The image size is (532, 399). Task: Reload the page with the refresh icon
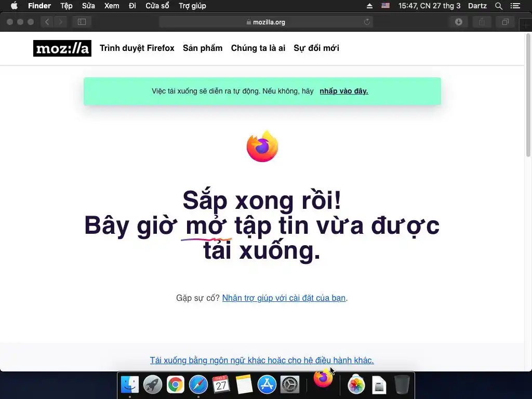point(367,22)
